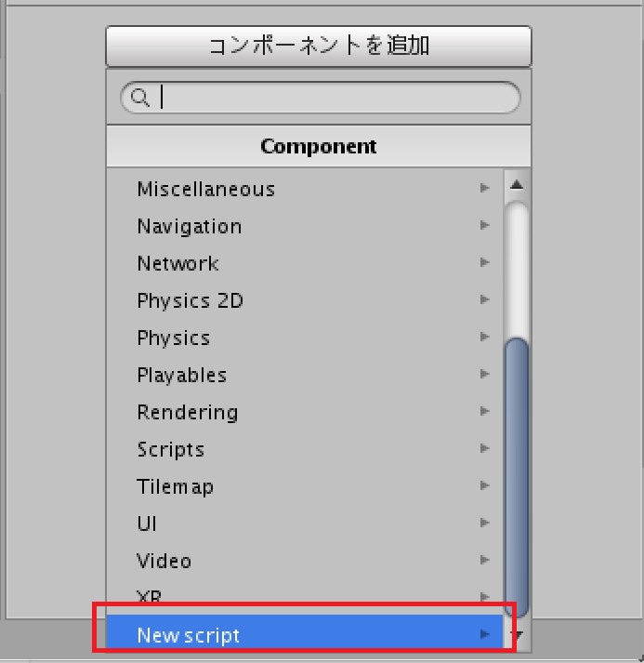Select the Playables menu entry
644x663 pixels.
click(182, 375)
